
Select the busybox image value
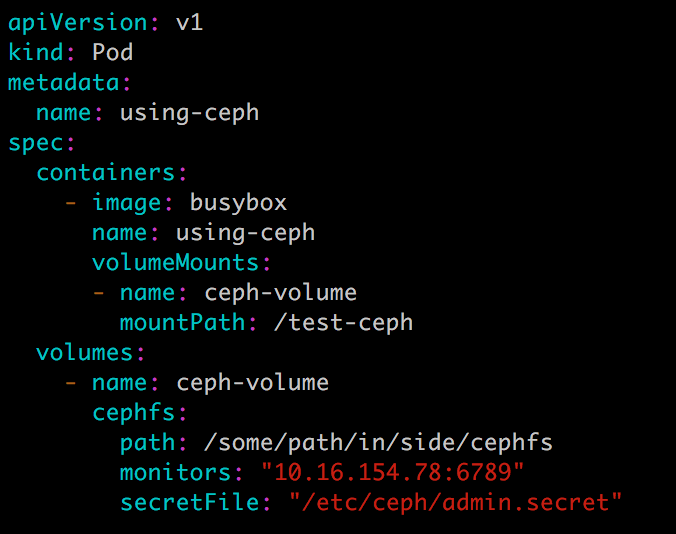pos(238,203)
